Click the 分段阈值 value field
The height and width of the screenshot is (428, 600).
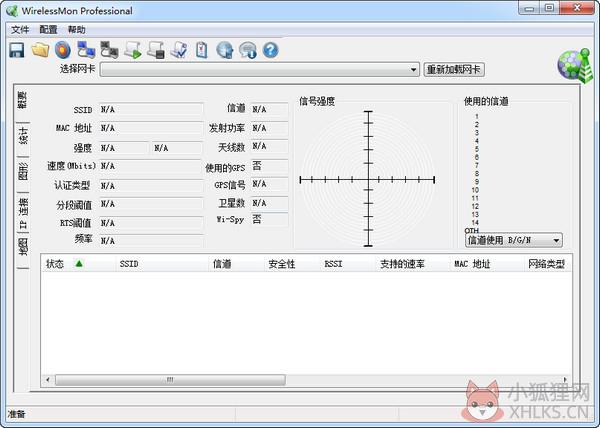151,204
